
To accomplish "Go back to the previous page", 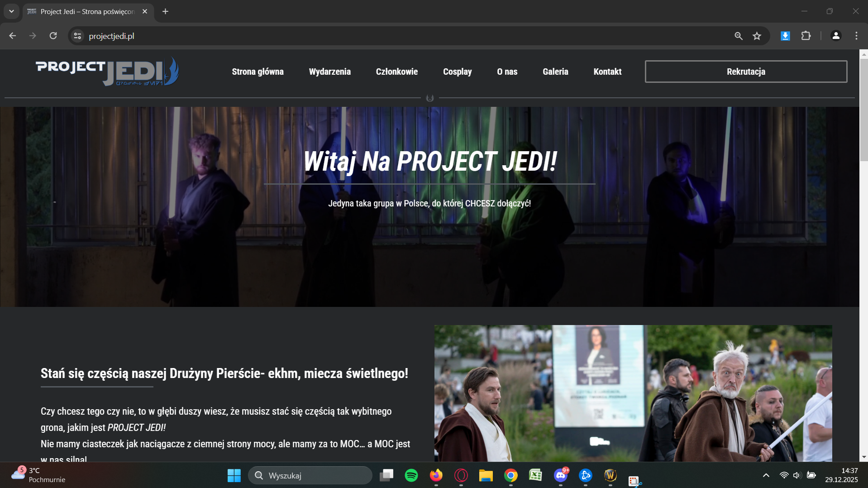I will 13,36.
